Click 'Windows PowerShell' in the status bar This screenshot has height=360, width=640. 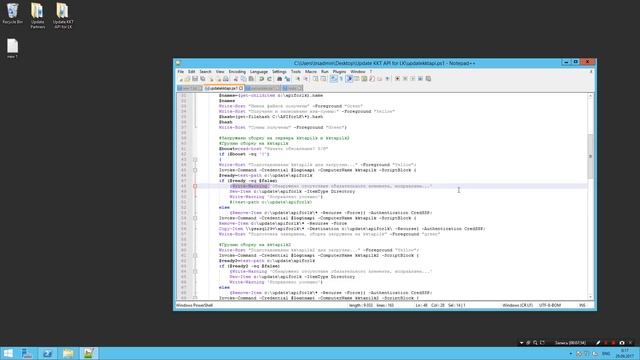[194, 305]
